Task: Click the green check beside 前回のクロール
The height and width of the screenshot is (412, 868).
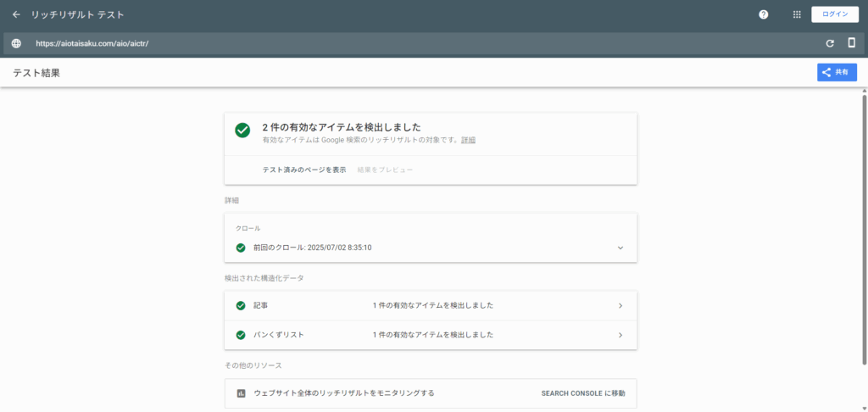Action: (x=241, y=248)
